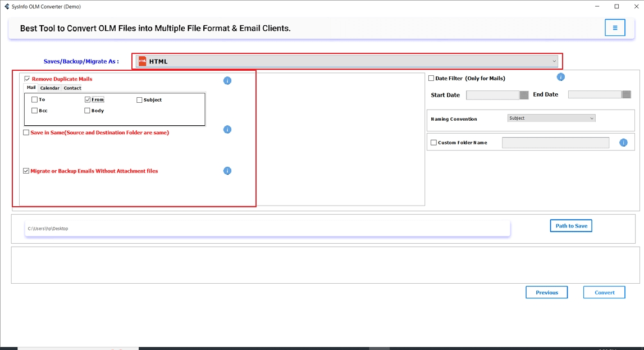Click the End Date input field
The image size is (644, 350).
[594, 94]
